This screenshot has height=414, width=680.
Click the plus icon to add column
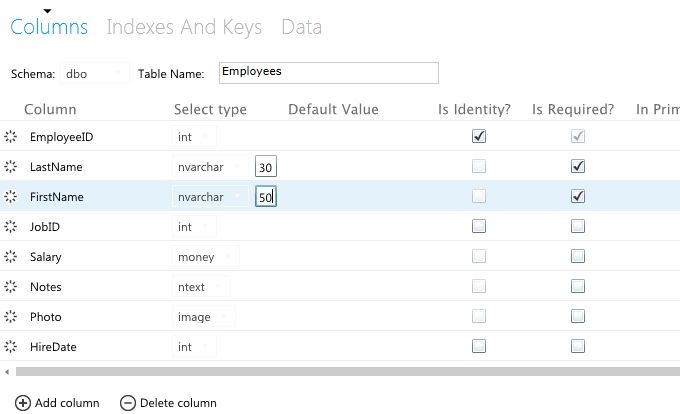coord(23,403)
